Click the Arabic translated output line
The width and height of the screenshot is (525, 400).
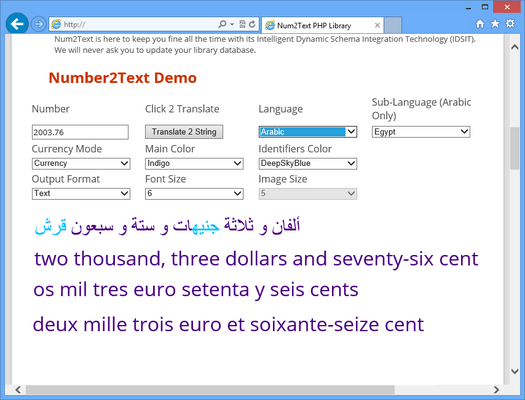pos(167,226)
